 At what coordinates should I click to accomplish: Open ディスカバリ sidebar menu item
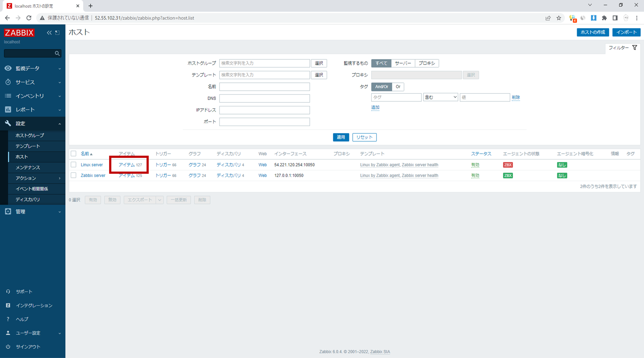click(x=37, y=200)
